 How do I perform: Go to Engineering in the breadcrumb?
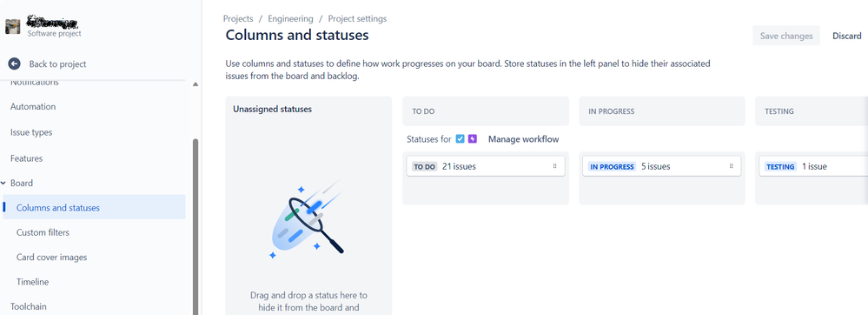pos(290,19)
